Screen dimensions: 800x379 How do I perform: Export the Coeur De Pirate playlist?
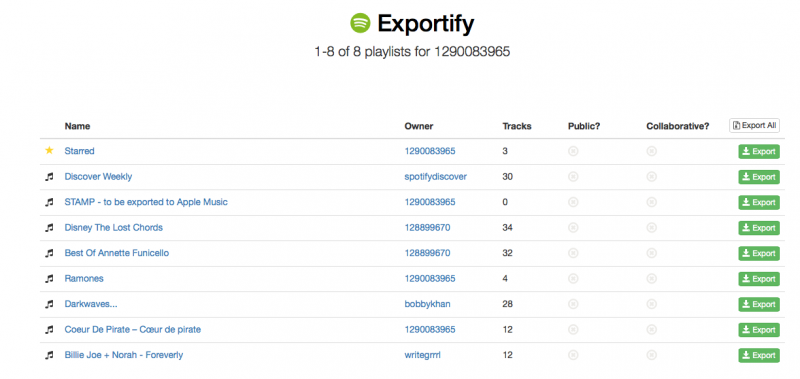[x=759, y=330]
